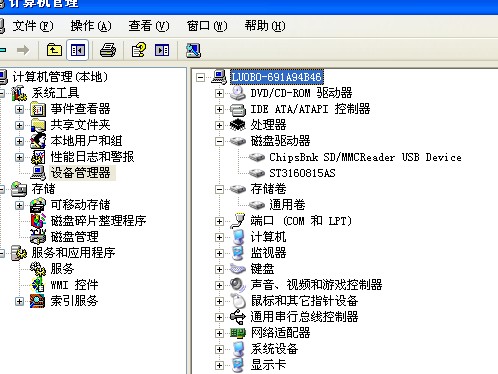Click the WMI 控件 icon

click(38, 285)
